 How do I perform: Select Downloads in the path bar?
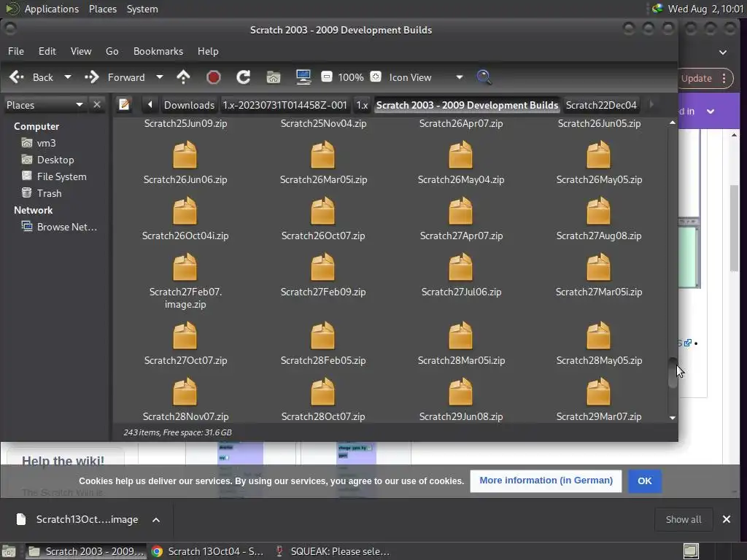pos(189,105)
